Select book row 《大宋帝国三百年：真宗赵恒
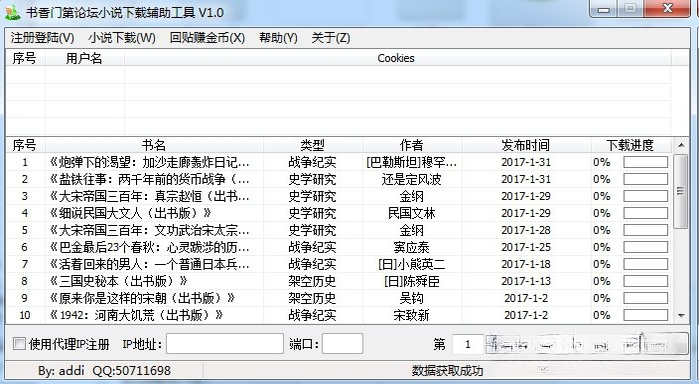Image resolution: width=699 pixels, height=384 pixels. pos(338,196)
